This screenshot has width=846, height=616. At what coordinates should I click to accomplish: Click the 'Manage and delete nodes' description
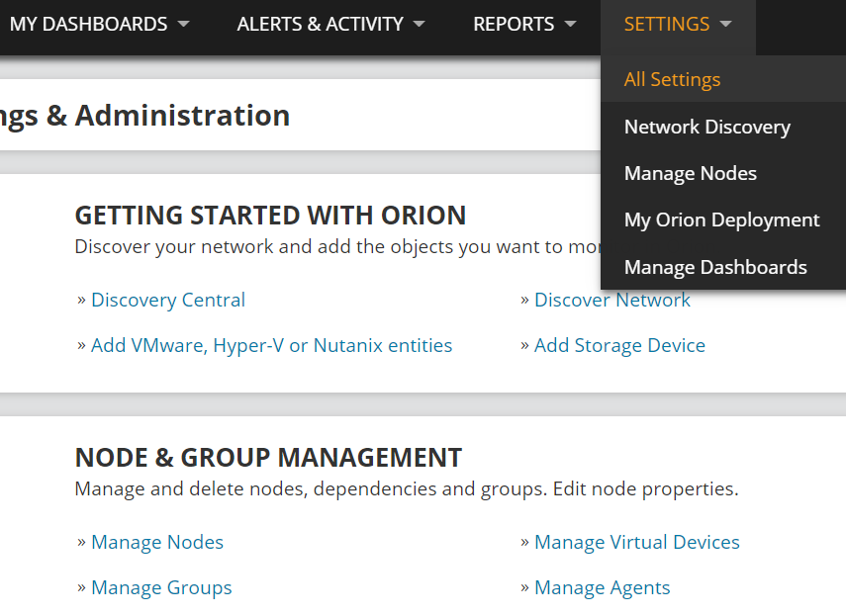tap(407, 488)
